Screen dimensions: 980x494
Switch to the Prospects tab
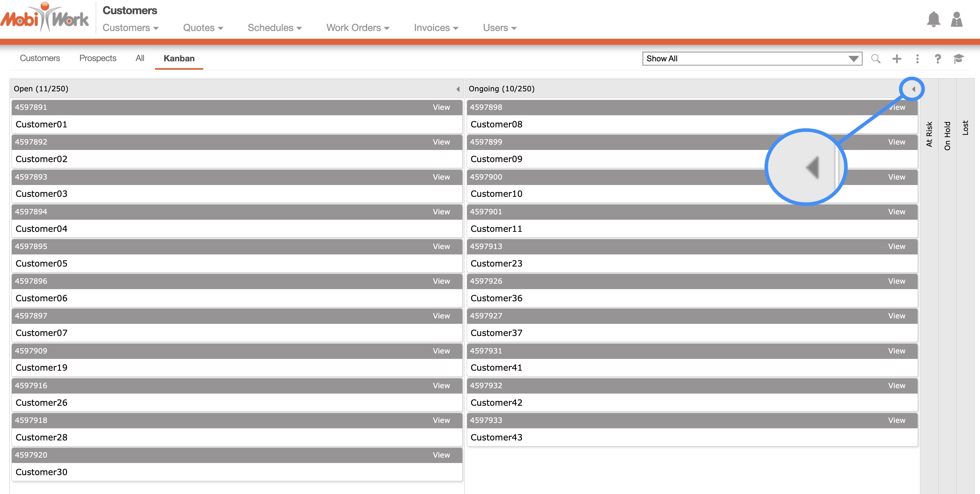(97, 58)
